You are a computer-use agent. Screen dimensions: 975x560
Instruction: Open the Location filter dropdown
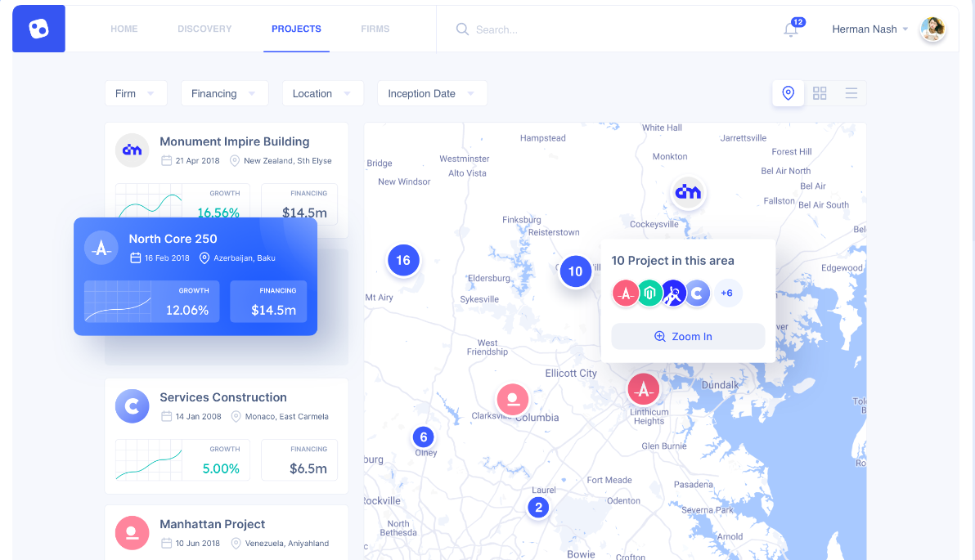323,93
